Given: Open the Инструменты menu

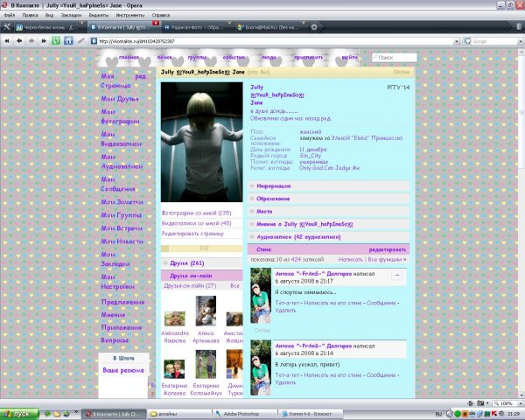Looking at the screenshot, I should click(x=130, y=15).
